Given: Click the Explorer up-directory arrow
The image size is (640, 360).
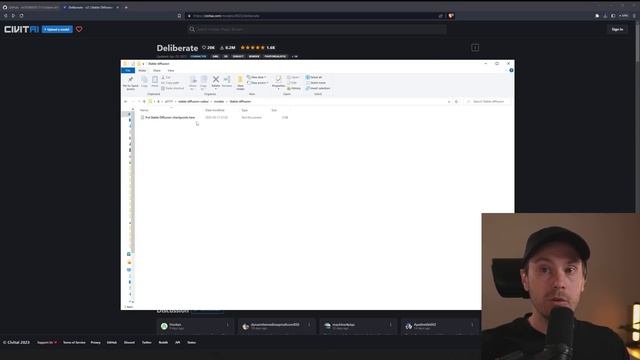Looking at the screenshot, I should click(x=144, y=101).
